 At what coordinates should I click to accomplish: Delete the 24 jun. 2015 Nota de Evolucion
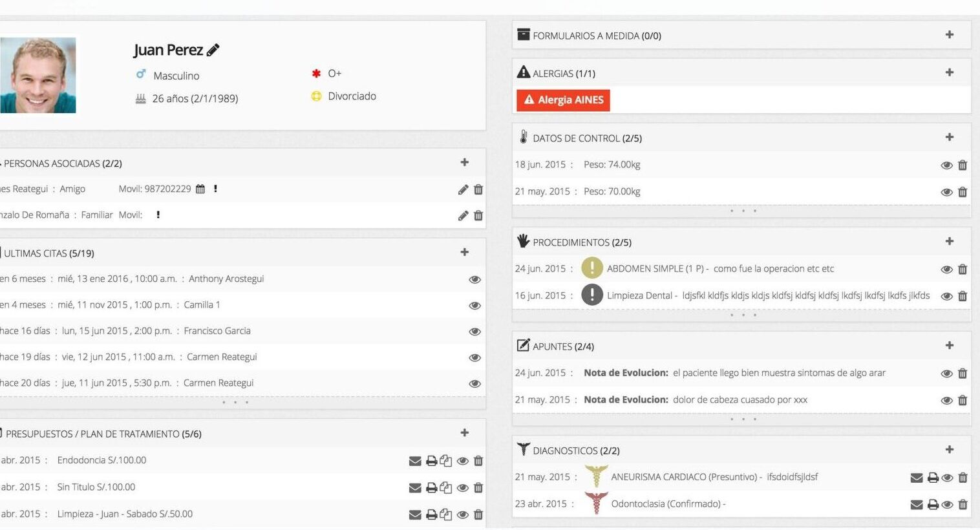[963, 374]
